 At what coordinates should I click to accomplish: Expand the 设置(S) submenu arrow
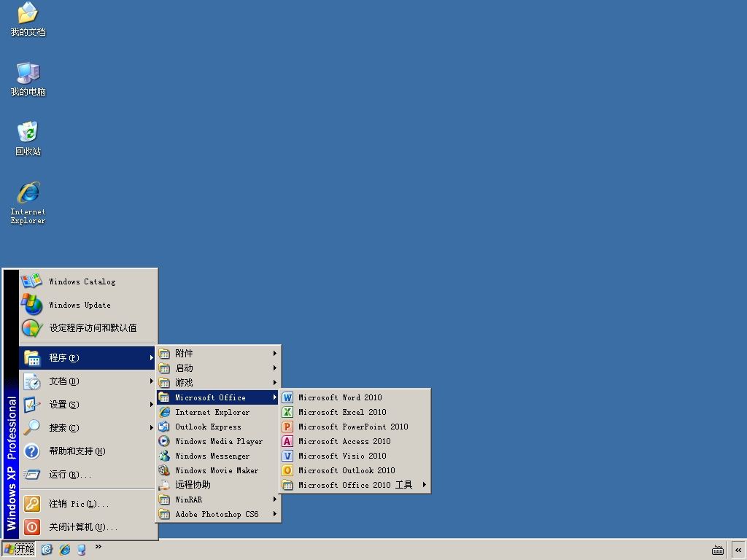152,404
